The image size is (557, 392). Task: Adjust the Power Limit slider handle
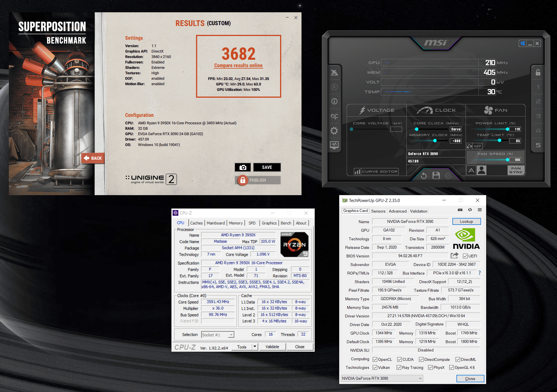tap(507, 129)
